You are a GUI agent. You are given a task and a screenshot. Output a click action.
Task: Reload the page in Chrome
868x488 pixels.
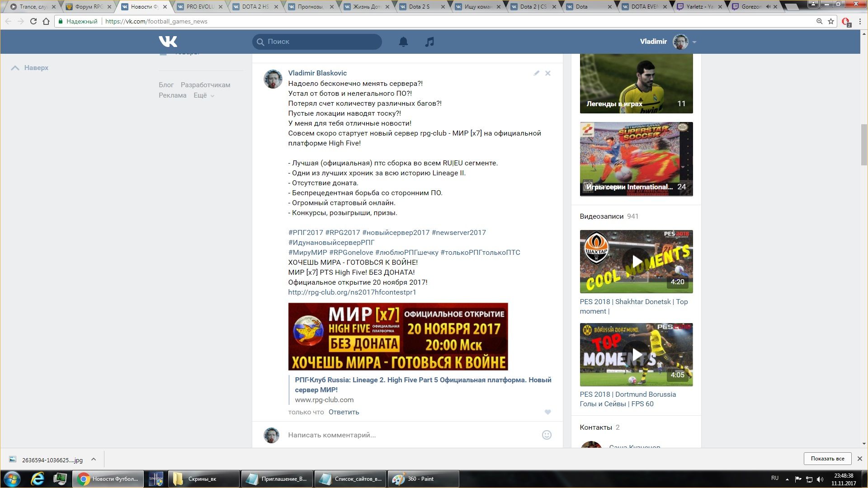click(33, 21)
